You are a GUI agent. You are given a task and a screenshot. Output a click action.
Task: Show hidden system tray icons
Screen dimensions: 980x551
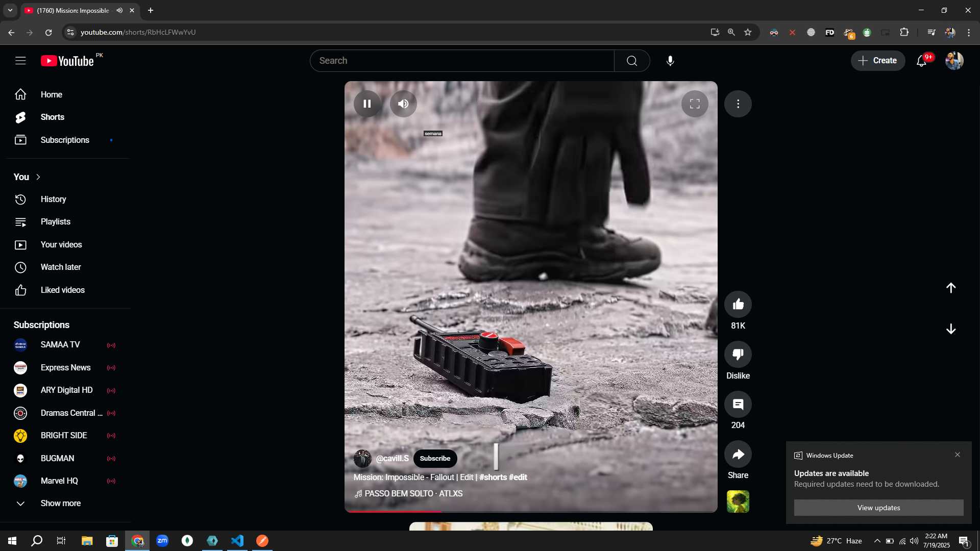coord(877,541)
